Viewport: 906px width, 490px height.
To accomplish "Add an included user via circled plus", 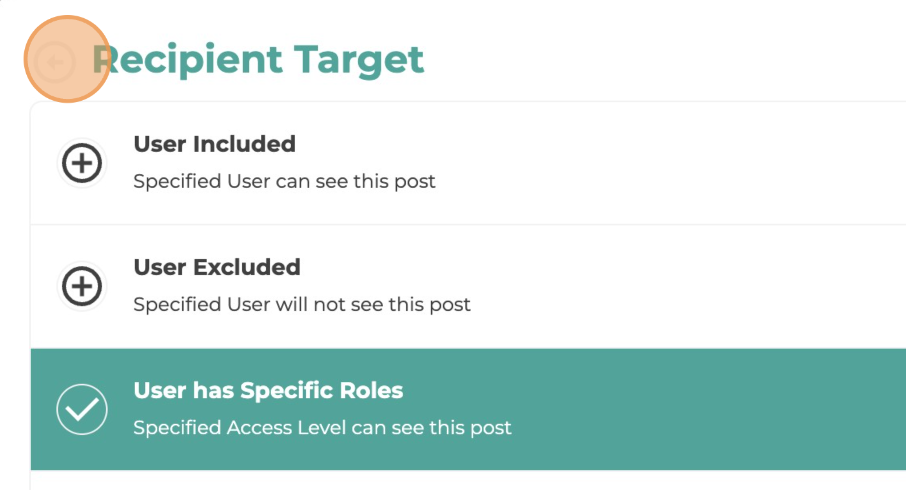I will pos(82,163).
